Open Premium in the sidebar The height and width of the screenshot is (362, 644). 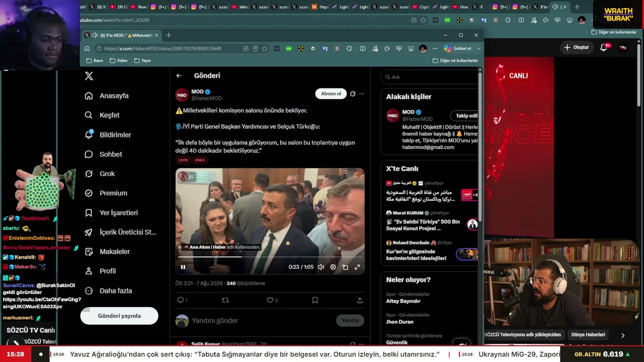click(106, 193)
